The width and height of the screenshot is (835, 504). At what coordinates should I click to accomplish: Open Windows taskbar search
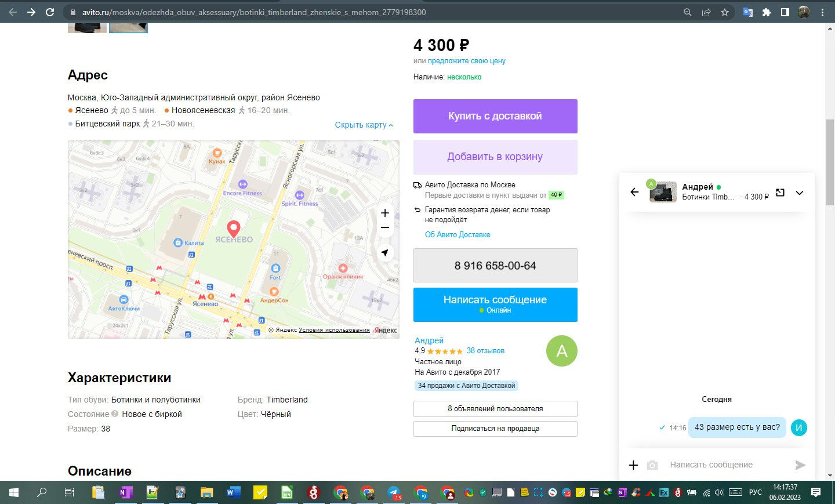tap(42, 492)
